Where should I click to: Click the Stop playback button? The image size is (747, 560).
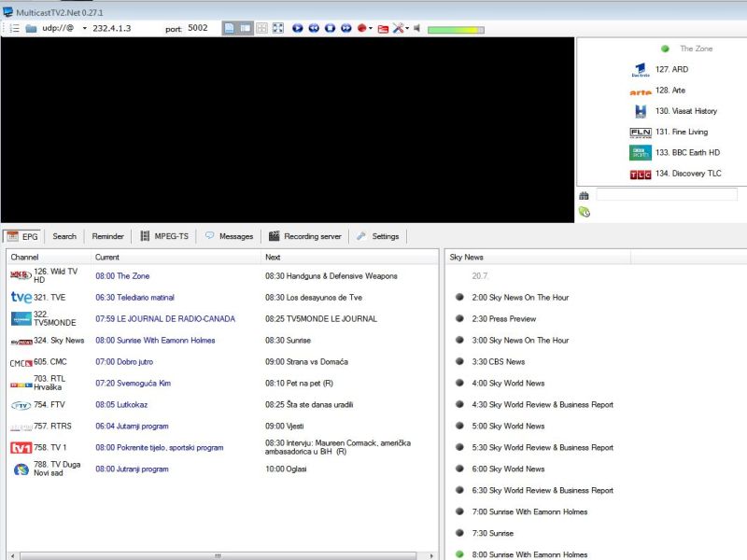(x=330, y=28)
